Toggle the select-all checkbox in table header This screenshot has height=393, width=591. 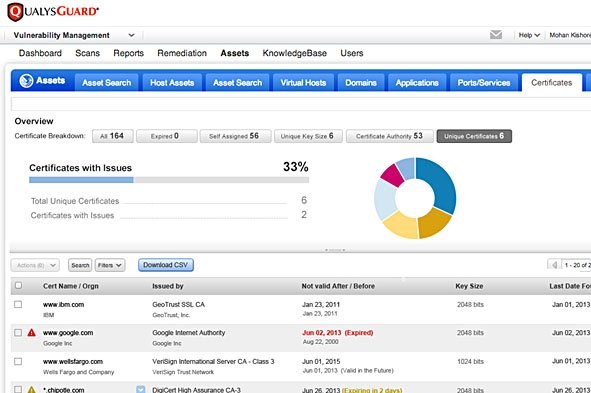pos(18,285)
